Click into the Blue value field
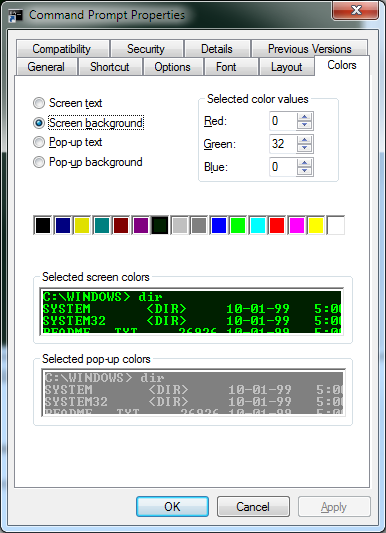The width and height of the screenshot is (386, 533). point(283,167)
